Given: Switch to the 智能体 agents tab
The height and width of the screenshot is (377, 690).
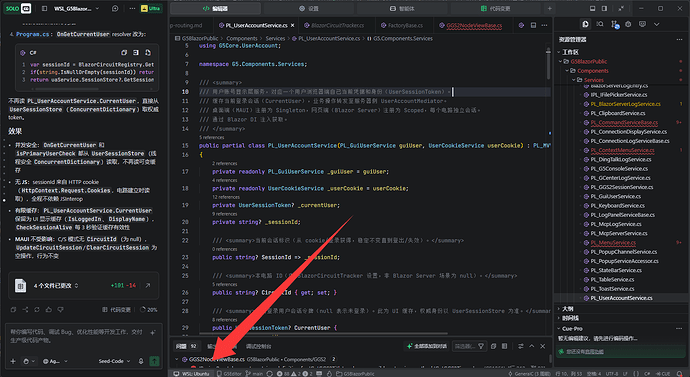Looking at the screenshot, I should click(402, 8).
